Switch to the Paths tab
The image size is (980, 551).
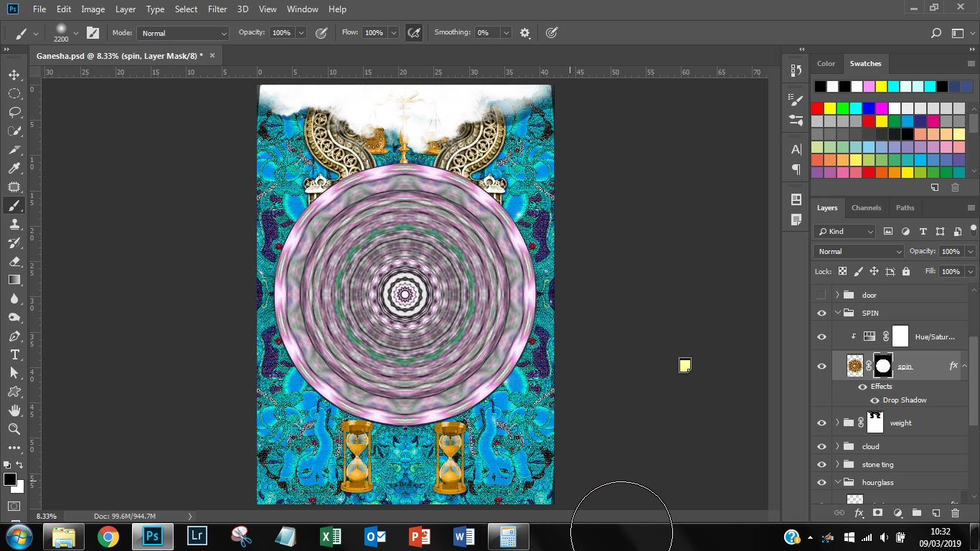click(905, 207)
